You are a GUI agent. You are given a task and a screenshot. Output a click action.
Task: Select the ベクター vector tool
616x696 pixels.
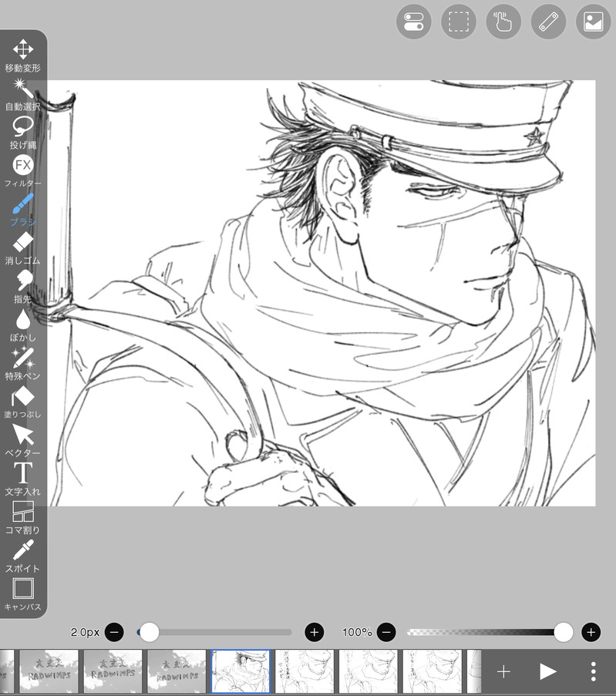click(x=22, y=441)
